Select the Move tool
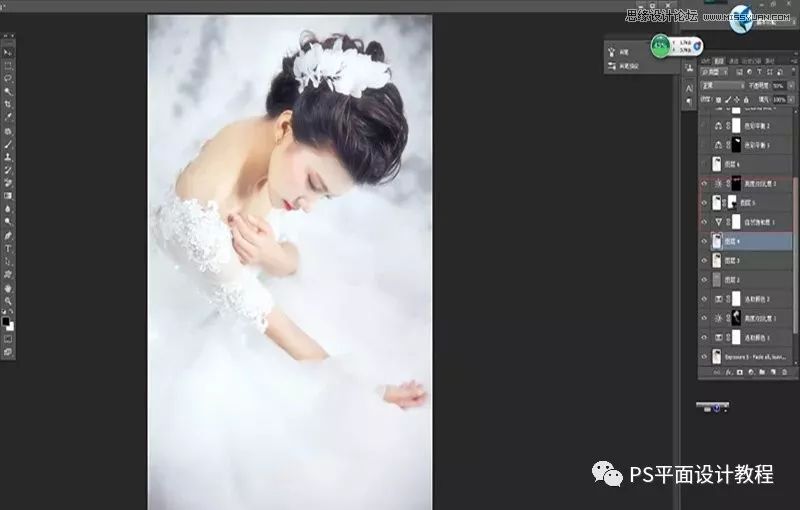Screen dimensions: 800x510 [x=8, y=52]
